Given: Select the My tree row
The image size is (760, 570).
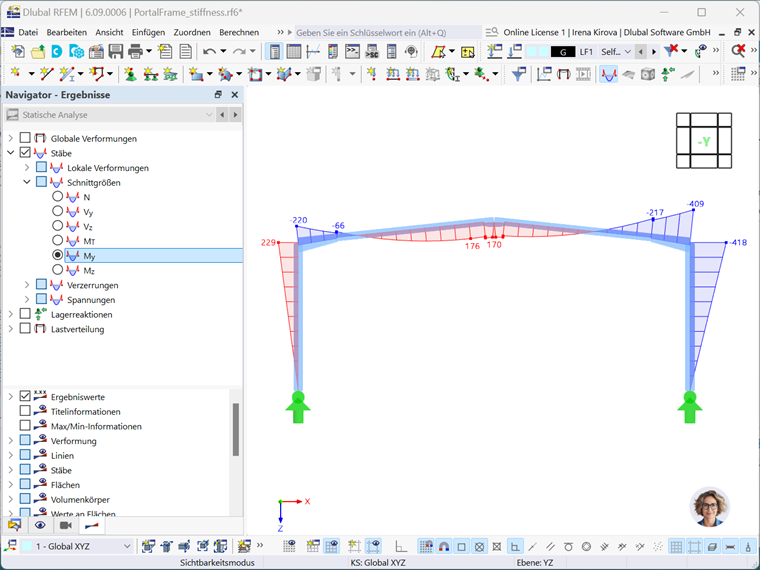Looking at the screenshot, I should tap(154, 255).
